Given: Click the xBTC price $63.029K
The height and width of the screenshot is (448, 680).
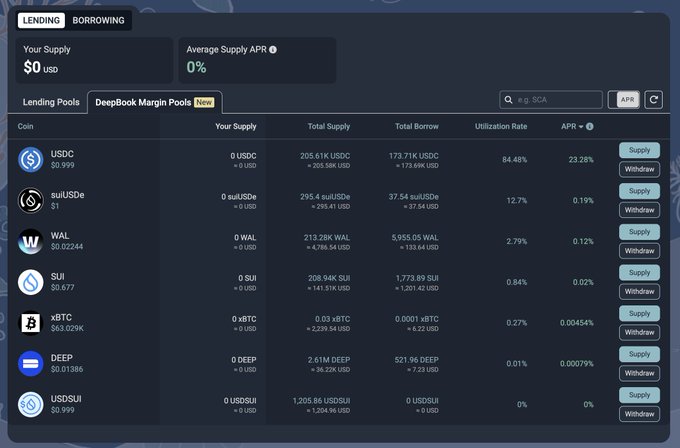Looking at the screenshot, I should tap(67, 328).
